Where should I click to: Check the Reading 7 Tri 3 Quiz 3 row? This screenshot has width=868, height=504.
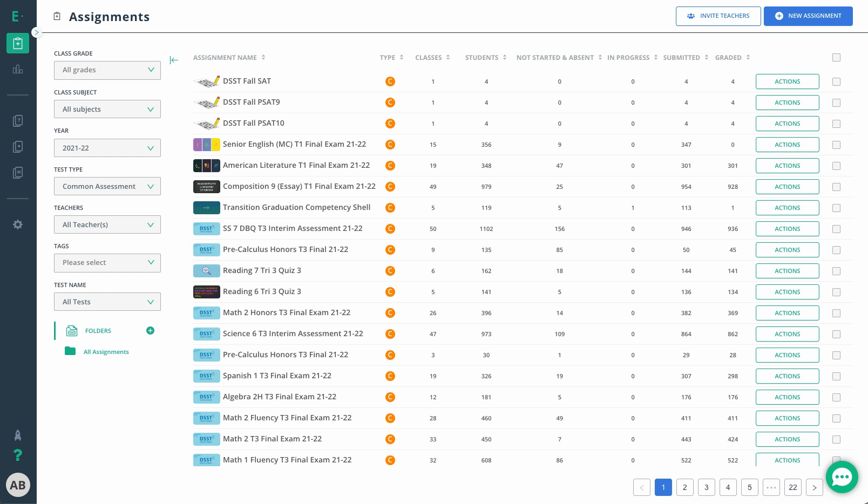(836, 271)
